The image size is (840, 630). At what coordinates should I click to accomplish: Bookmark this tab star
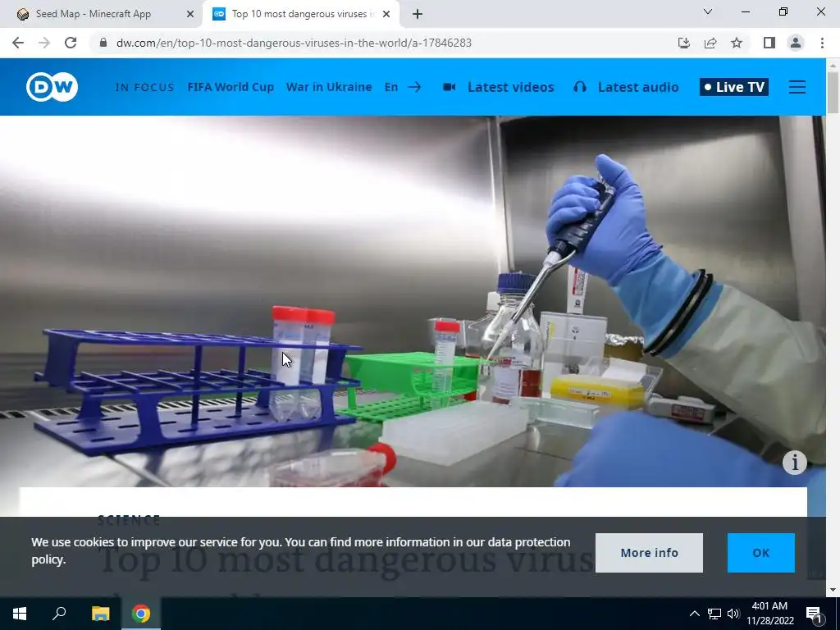(x=737, y=43)
